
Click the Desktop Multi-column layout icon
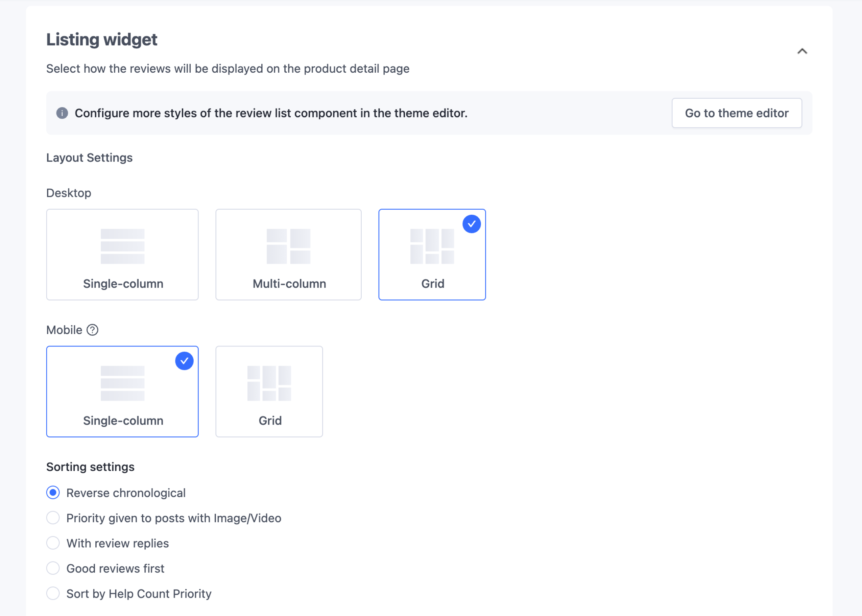pos(289,246)
